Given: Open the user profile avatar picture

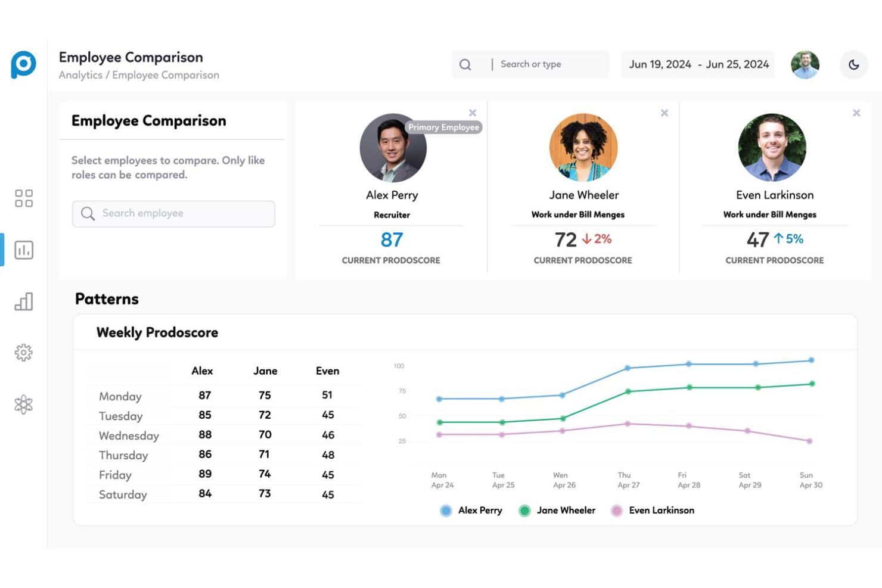Looking at the screenshot, I should [805, 64].
